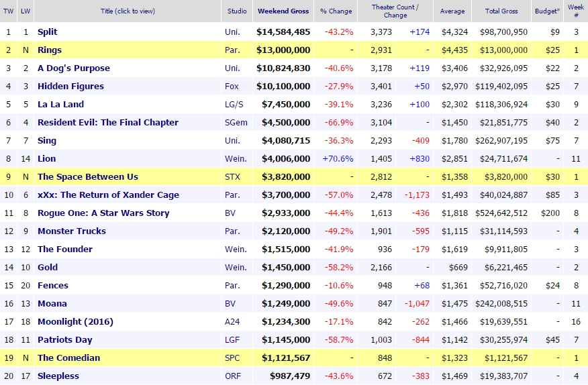This screenshot has height=385, width=588.
Task: Open Rogue One: A Star Wars Story
Action: [x=103, y=213]
